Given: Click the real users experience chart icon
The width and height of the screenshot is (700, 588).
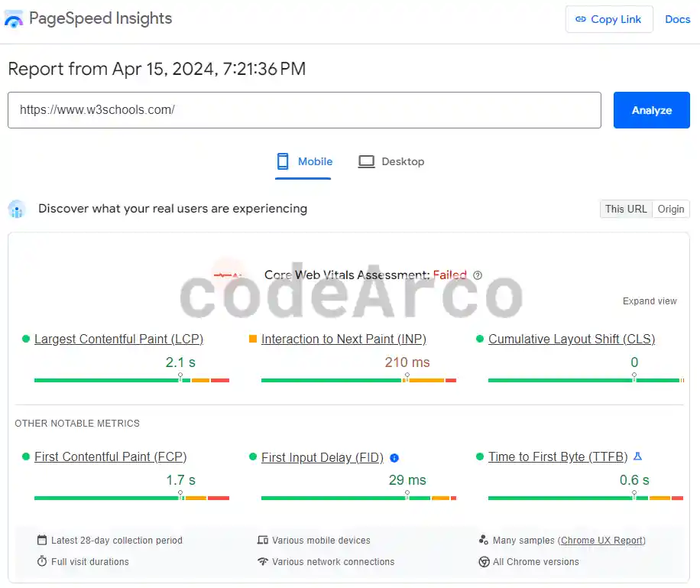Looking at the screenshot, I should click(17, 209).
